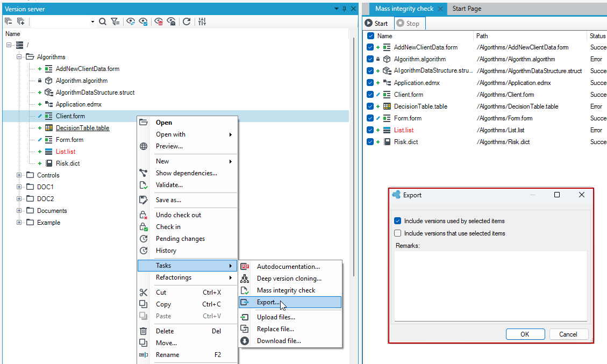Open the sliders settings toolbar icon
Image resolution: width=607 pixels, height=364 pixels.
point(202,22)
